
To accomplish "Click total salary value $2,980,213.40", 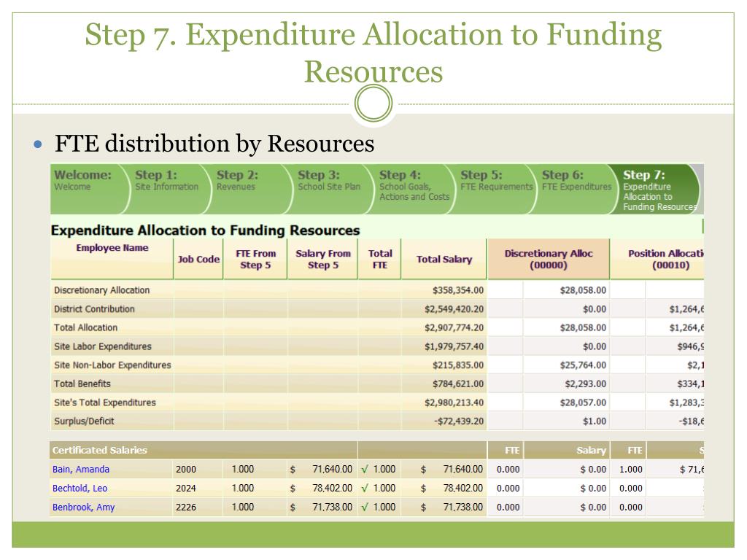I will pyautogui.click(x=454, y=402).
